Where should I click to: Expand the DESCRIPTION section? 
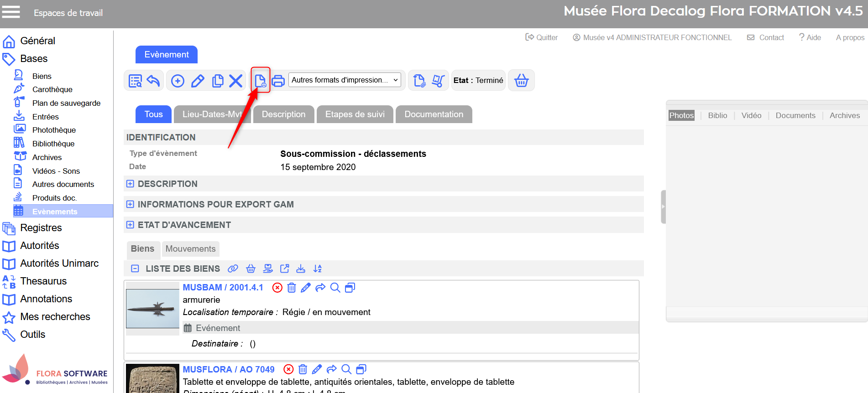pyautogui.click(x=130, y=184)
